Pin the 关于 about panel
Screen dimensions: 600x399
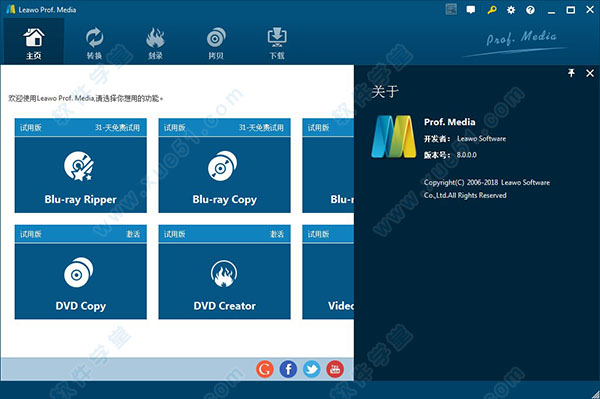pyautogui.click(x=571, y=73)
